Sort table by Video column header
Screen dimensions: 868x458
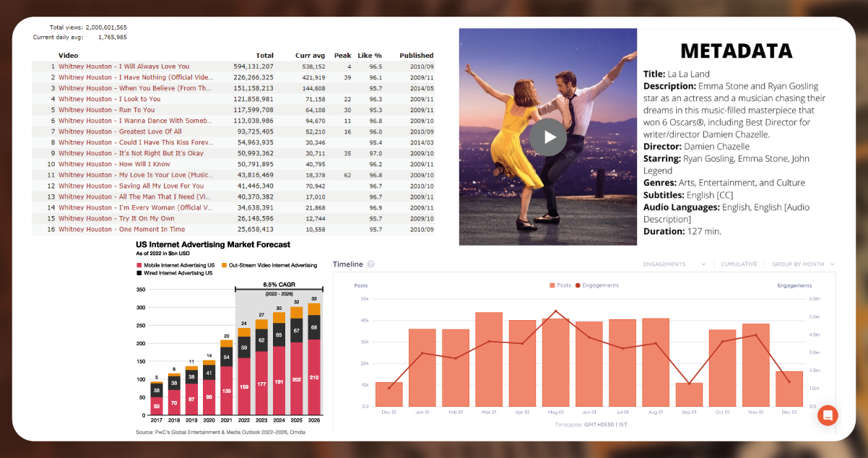coord(69,56)
